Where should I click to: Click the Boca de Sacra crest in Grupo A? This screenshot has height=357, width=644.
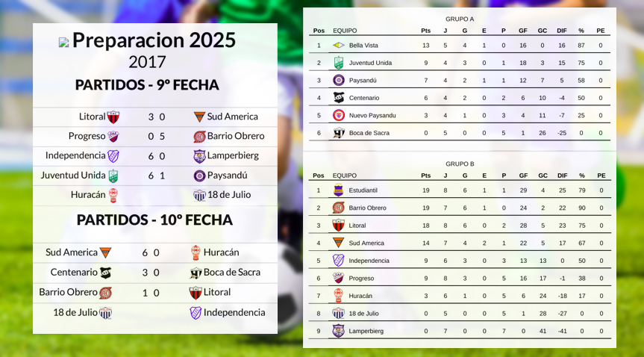pos(339,133)
